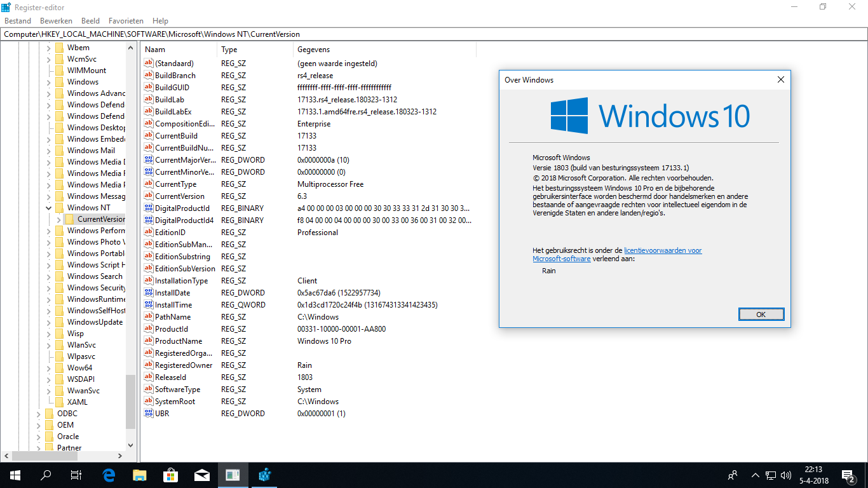This screenshot has height=488, width=868.
Task: Click the tree horizontal scrollbar right arrow
Action: 121,456
